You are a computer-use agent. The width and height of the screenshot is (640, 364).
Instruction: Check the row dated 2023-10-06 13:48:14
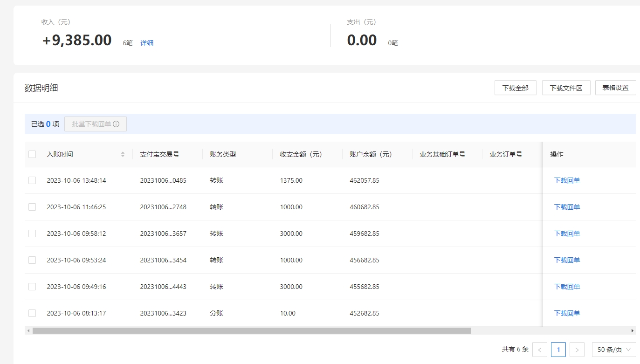click(32, 180)
